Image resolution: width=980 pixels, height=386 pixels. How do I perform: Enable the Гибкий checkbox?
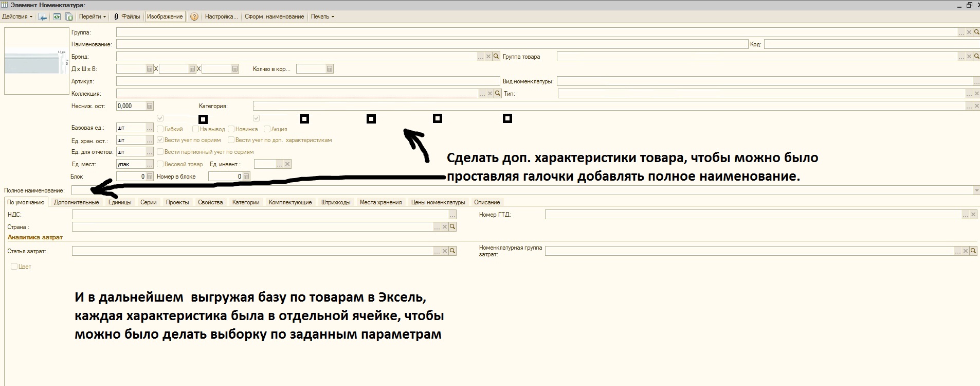tap(160, 129)
